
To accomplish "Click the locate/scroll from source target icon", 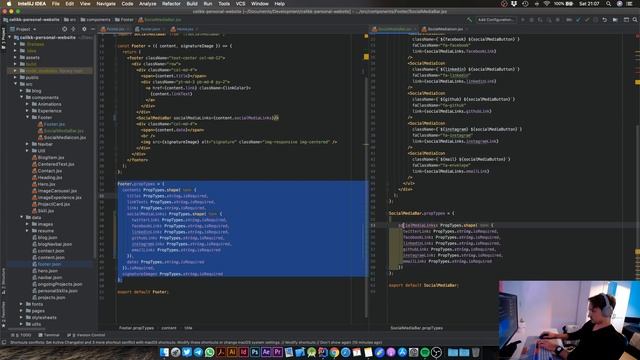I will point(64,29).
